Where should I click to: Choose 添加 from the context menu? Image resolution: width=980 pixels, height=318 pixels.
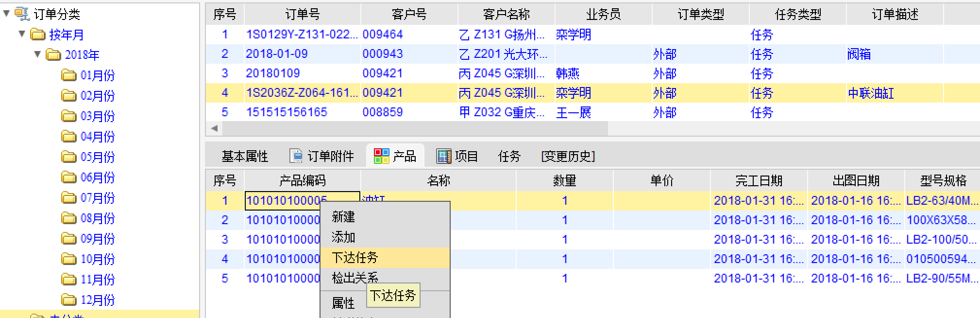tap(385, 237)
